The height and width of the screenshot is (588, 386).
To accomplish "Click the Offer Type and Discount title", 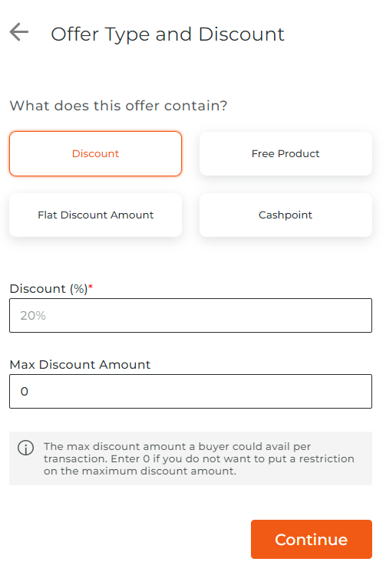I will [168, 34].
